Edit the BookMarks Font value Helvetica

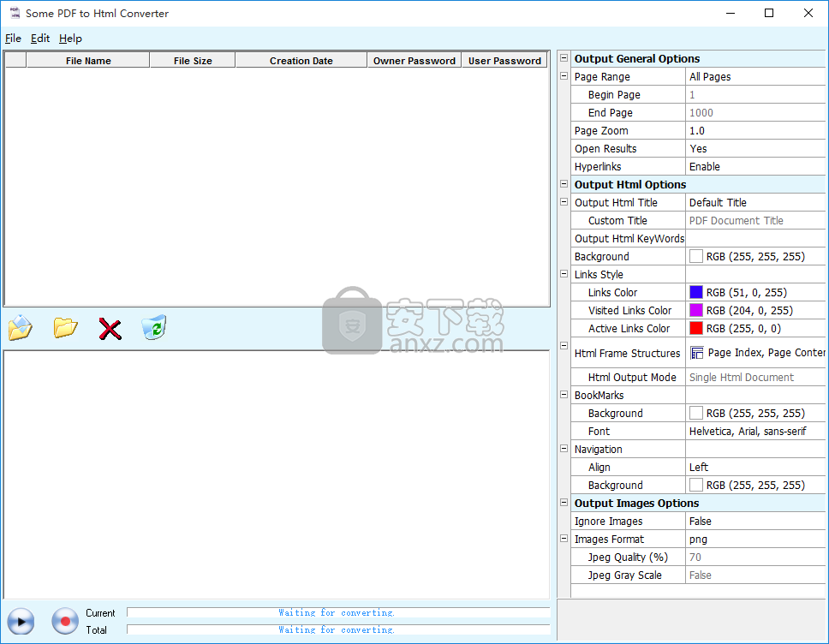[755, 431]
